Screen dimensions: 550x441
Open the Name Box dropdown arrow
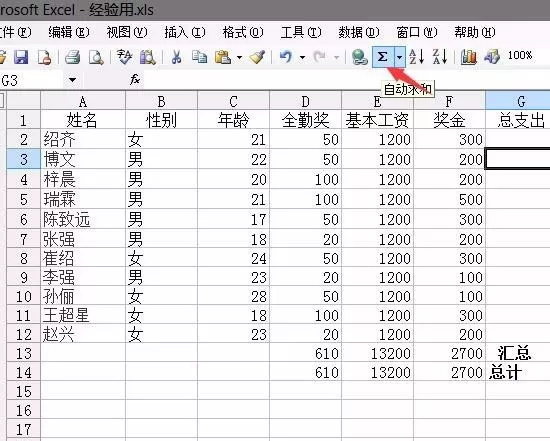point(73,80)
